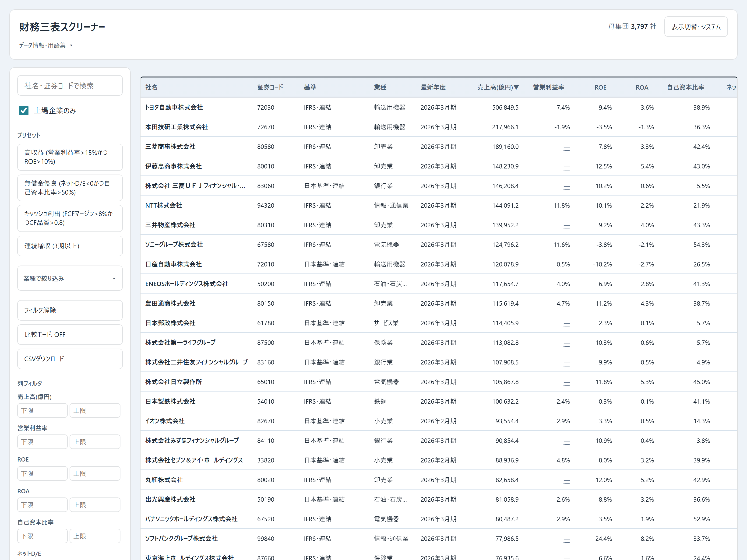This screenshot has width=747, height=560.
Task: Select the NTT株式会社 row name
Action: pyautogui.click(x=164, y=205)
